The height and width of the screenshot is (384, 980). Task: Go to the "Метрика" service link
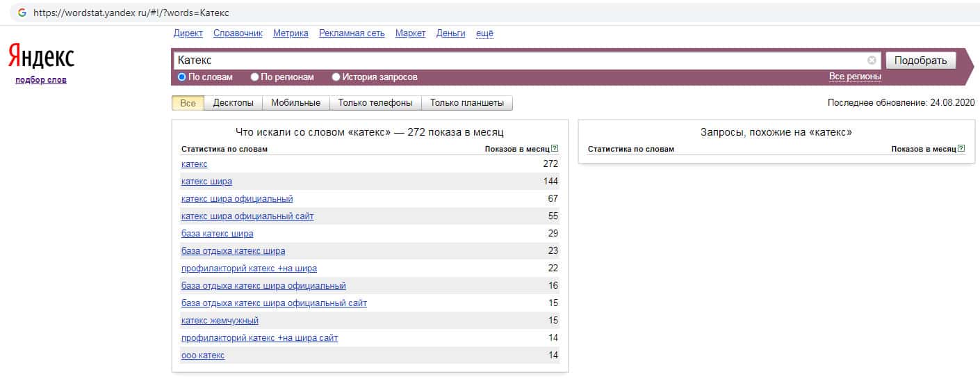tap(291, 33)
